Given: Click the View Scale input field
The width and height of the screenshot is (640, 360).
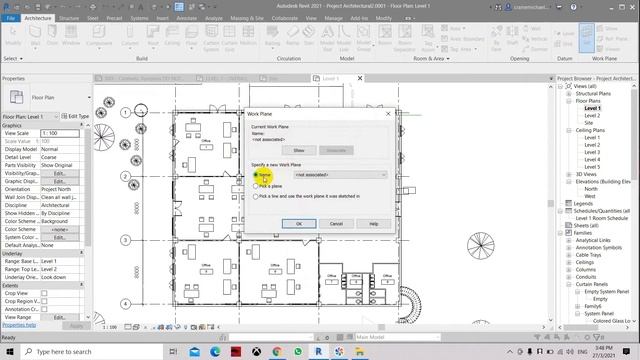Looking at the screenshot, I should (x=60, y=133).
